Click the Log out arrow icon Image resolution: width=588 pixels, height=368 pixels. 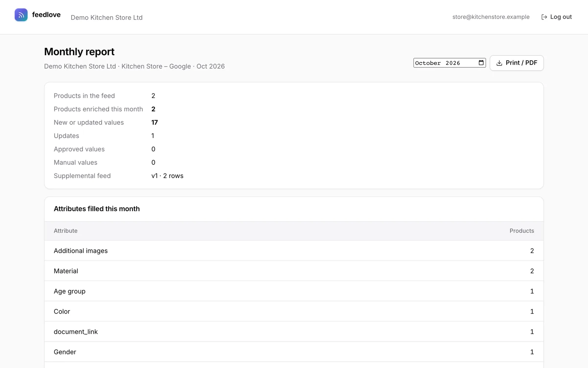(544, 17)
